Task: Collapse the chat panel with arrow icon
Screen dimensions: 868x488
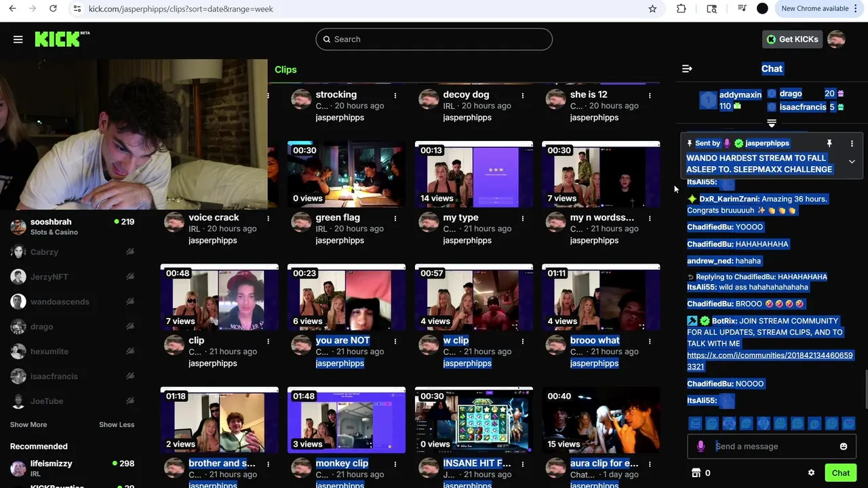Action: coord(687,68)
